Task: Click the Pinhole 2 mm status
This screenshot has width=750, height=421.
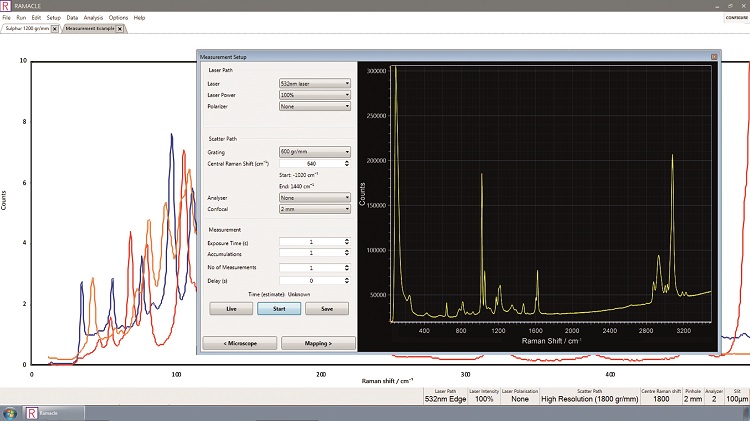Action: tap(693, 396)
